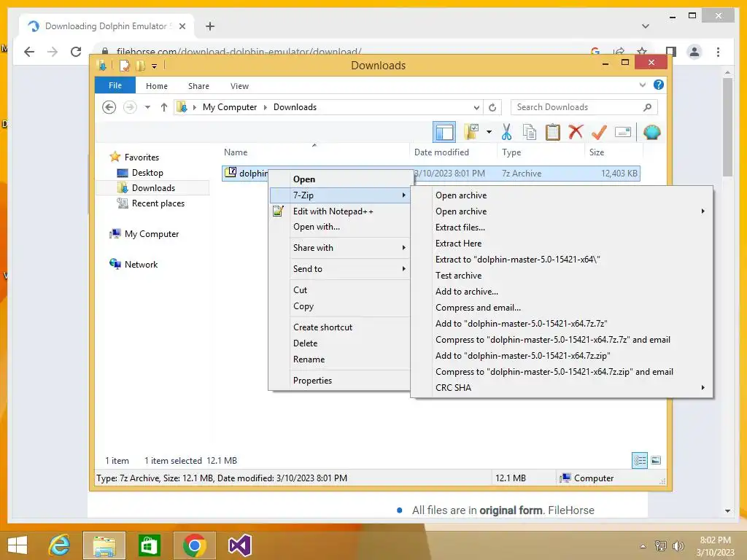Switch to the Share ribbon tab
747x560 pixels.
click(198, 86)
